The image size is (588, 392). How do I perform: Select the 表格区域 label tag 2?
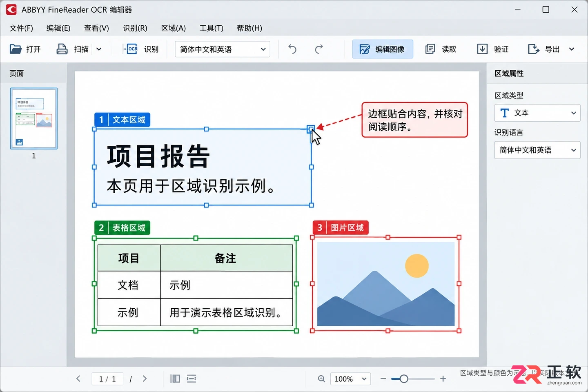click(x=122, y=227)
